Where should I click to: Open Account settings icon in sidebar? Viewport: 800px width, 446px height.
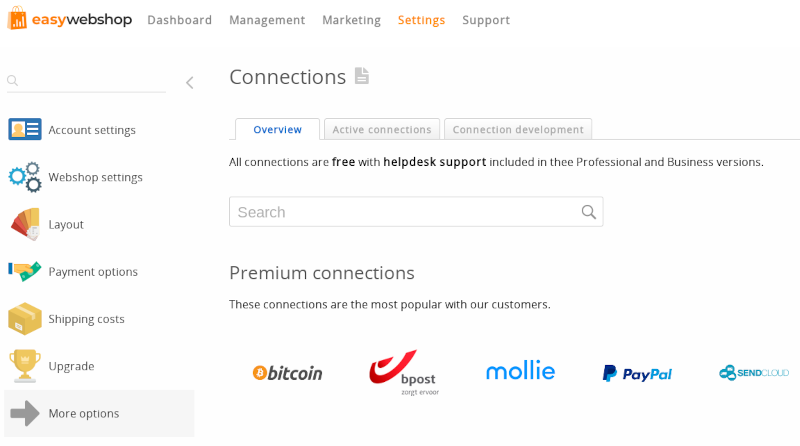point(24,129)
